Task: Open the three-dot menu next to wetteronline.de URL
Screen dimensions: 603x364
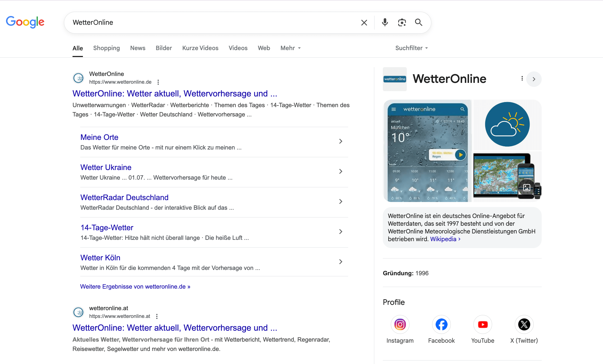Action: click(158, 82)
